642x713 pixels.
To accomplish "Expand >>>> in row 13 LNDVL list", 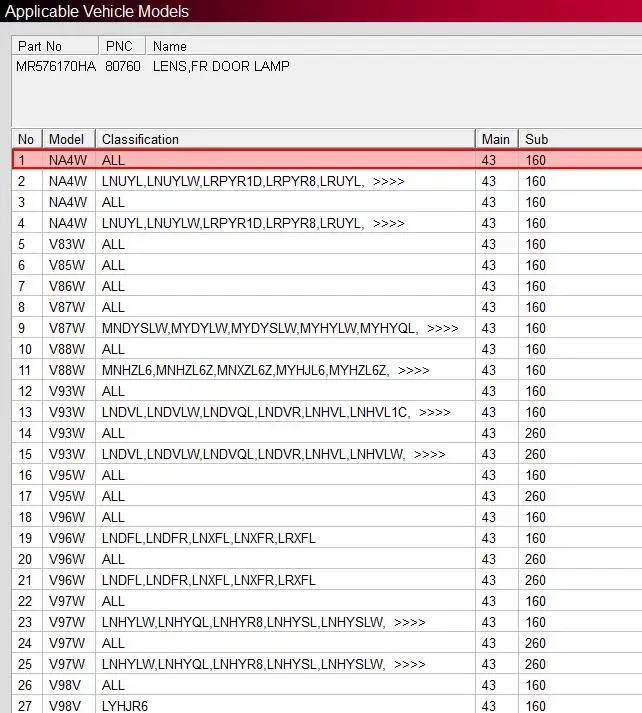I will 434,412.
